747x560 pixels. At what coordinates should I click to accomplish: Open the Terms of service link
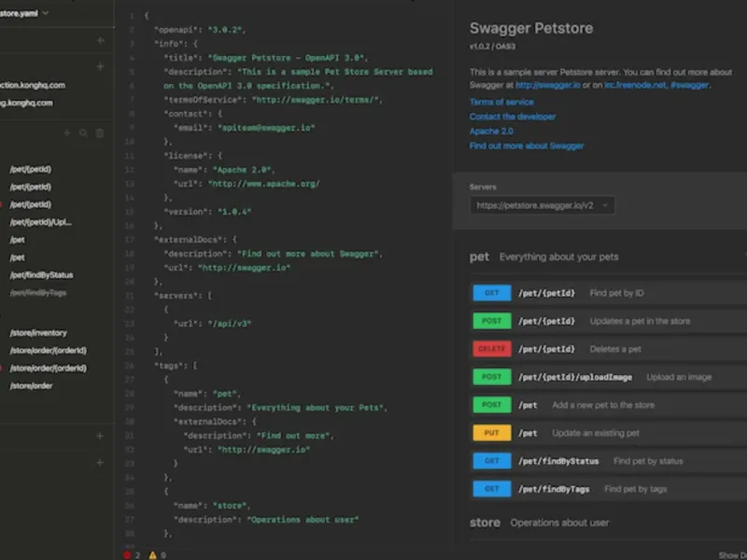[501, 102]
